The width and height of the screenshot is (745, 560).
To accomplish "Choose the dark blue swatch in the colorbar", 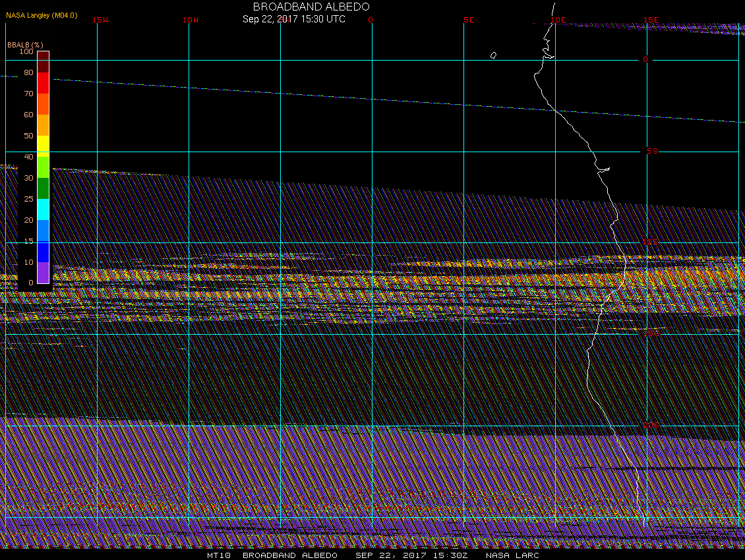I will tap(43, 252).
